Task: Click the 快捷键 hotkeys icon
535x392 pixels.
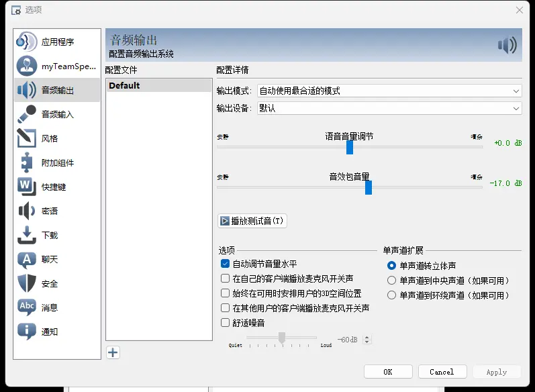Action: tap(26, 187)
